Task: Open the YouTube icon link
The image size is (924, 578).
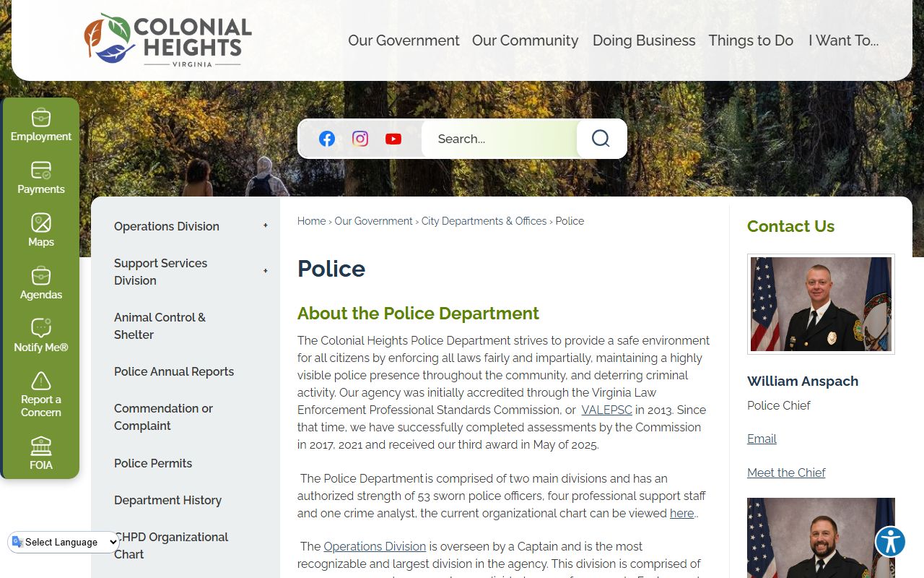Action: click(x=393, y=139)
